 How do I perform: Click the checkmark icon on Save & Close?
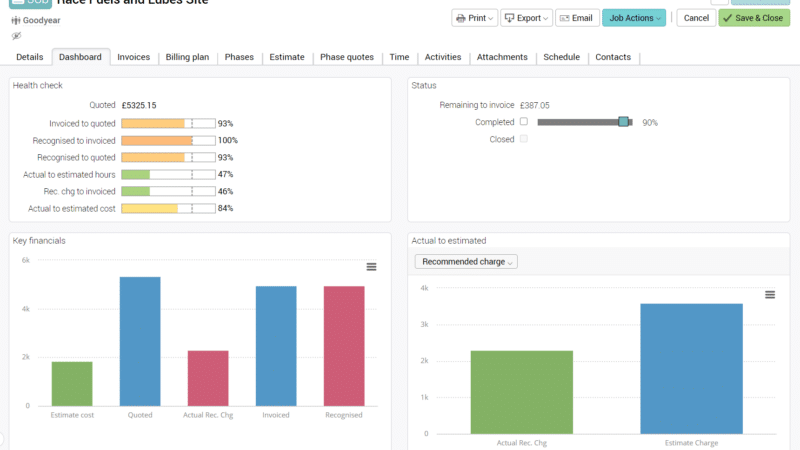point(728,18)
